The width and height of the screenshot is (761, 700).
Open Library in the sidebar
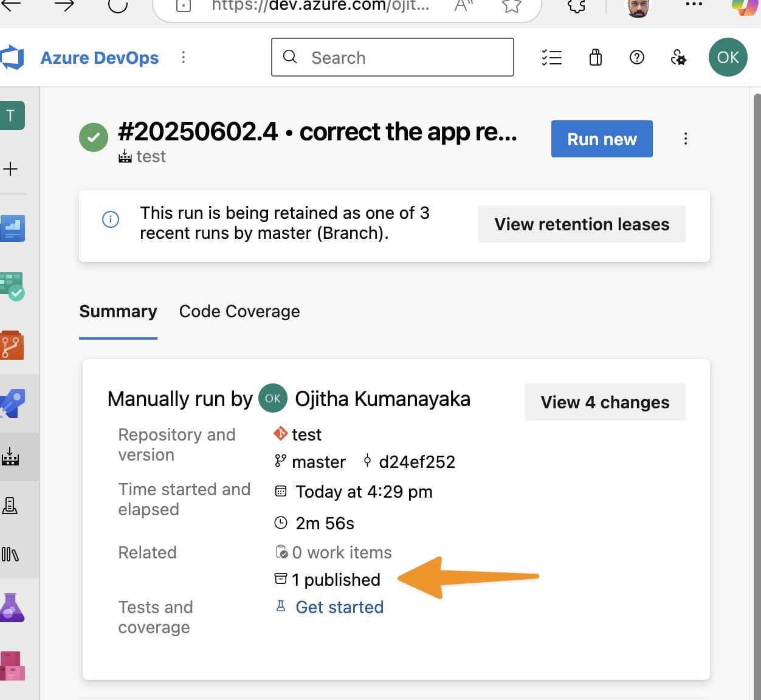(10, 554)
